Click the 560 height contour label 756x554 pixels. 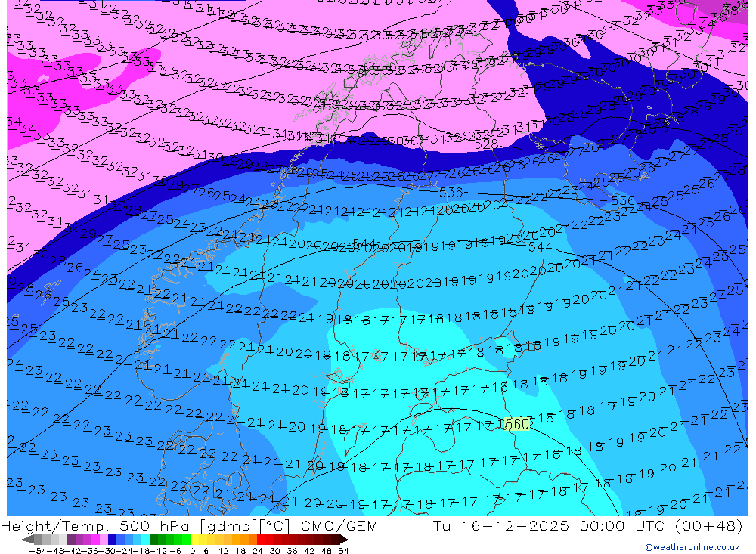click(516, 425)
